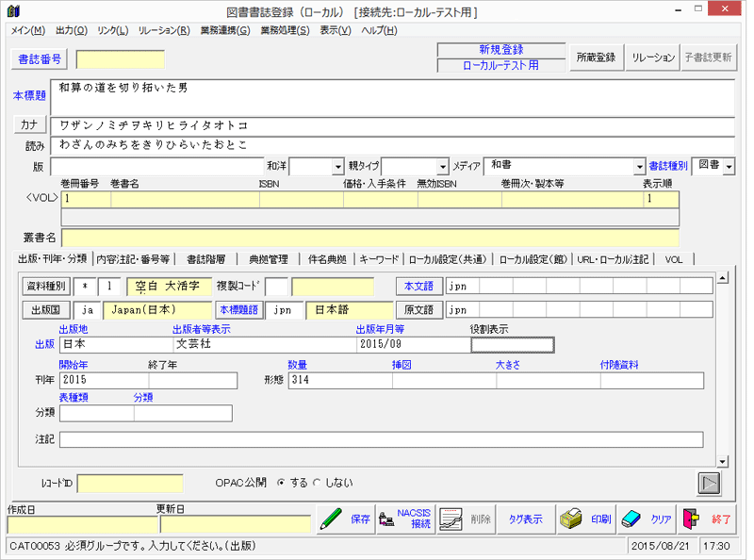Click the 読み hiragana reading field

point(392,145)
